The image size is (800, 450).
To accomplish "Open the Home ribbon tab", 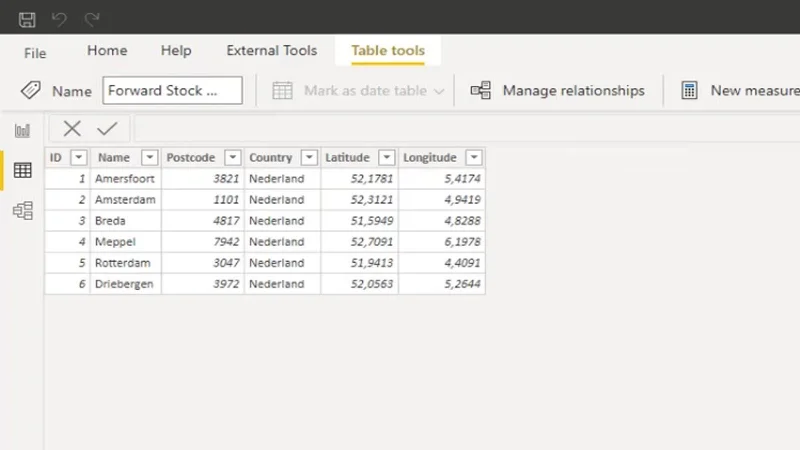I will tap(107, 51).
